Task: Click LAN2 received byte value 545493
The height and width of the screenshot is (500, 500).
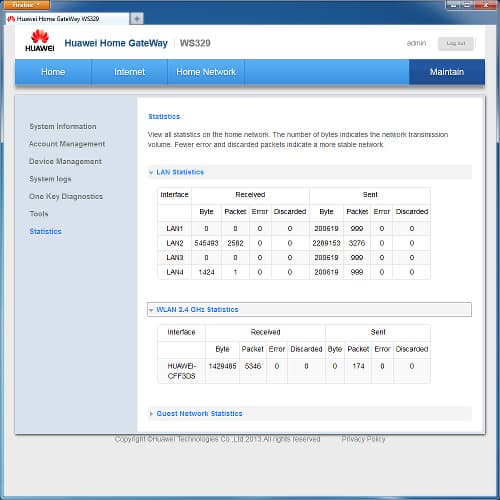Action: [x=206, y=243]
